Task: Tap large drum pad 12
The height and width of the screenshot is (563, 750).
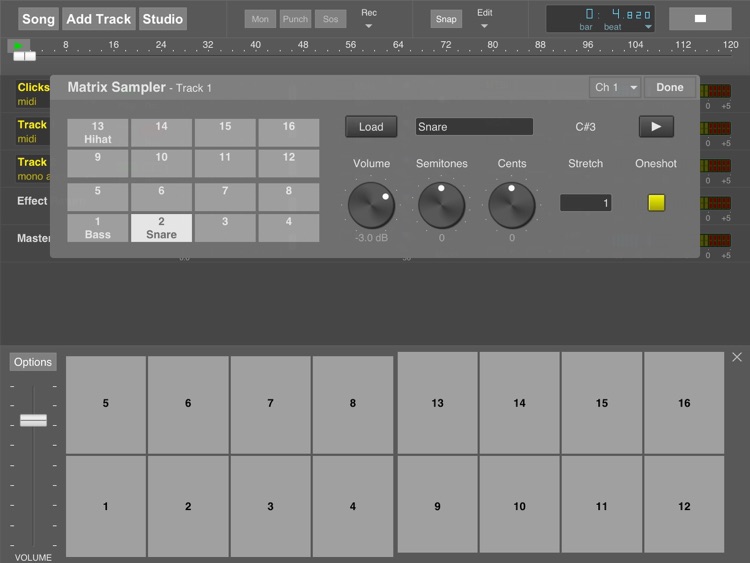Action: point(684,504)
